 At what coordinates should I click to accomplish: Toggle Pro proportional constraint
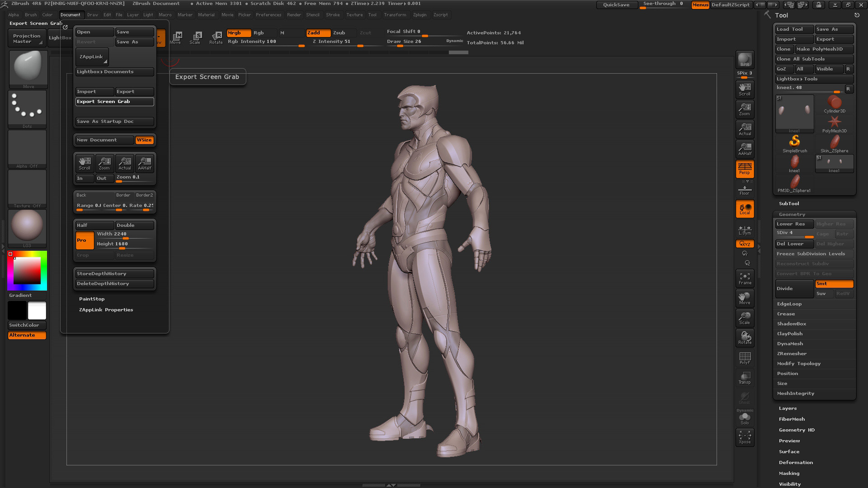click(x=85, y=240)
